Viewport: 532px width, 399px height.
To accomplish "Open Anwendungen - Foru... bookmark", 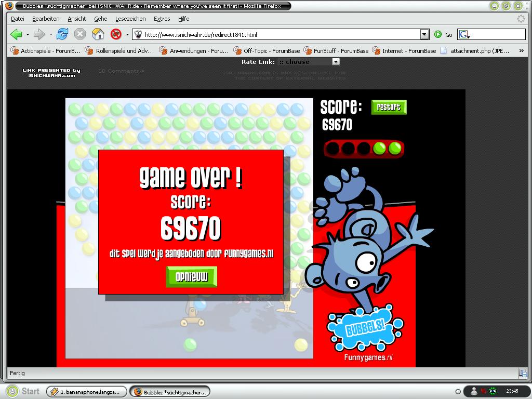I will coord(194,51).
